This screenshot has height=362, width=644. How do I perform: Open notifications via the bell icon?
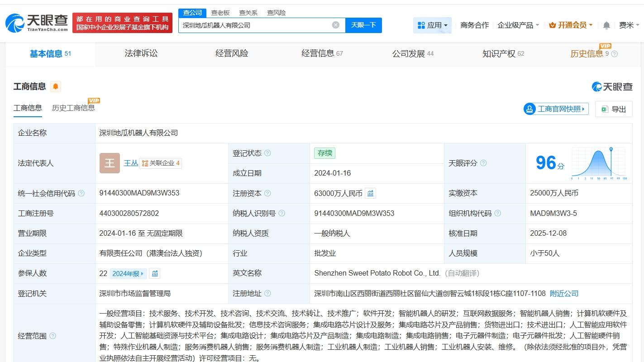coord(606,25)
